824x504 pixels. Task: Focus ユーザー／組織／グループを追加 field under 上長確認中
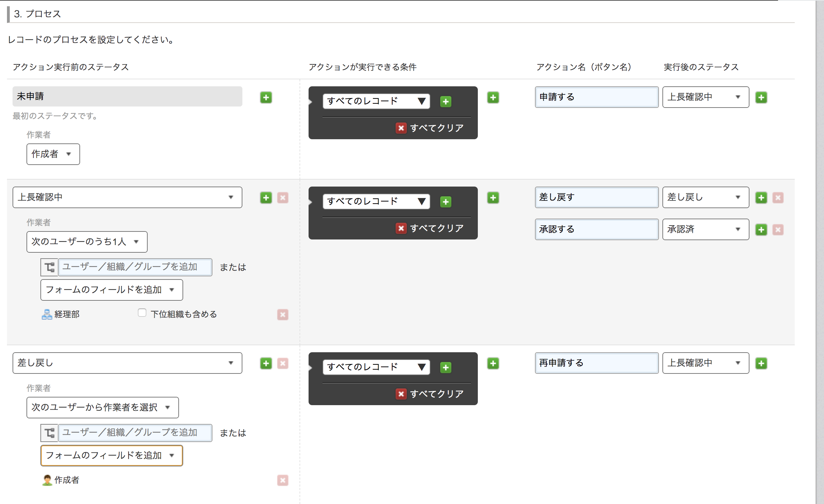[x=135, y=267]
